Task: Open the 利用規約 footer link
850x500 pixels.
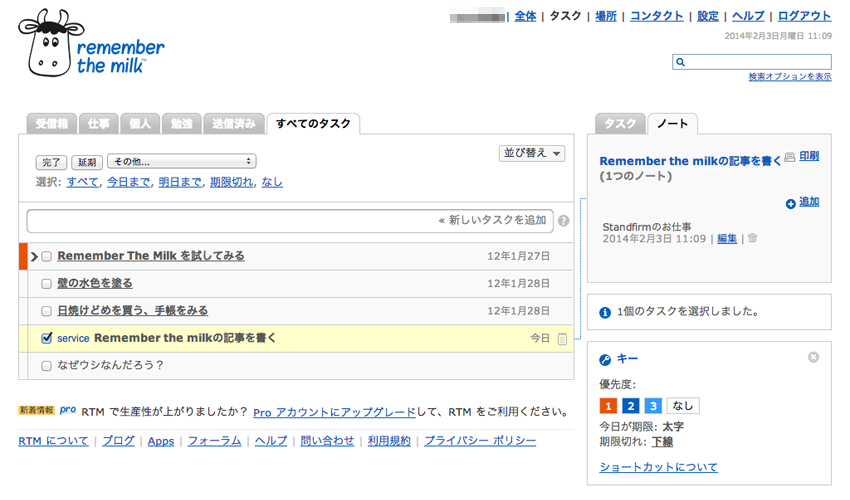Action: pos(389,441)
